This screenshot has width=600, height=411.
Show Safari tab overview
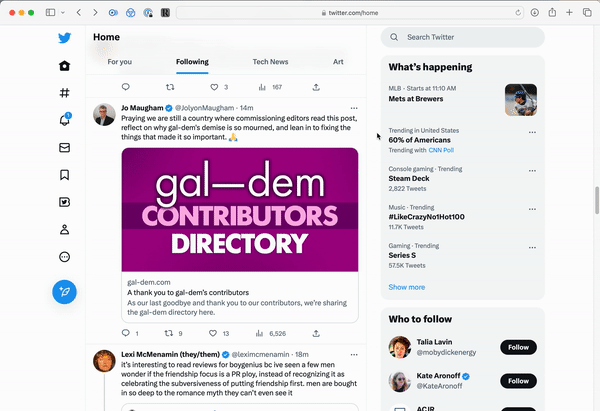(x=587, y=13)
